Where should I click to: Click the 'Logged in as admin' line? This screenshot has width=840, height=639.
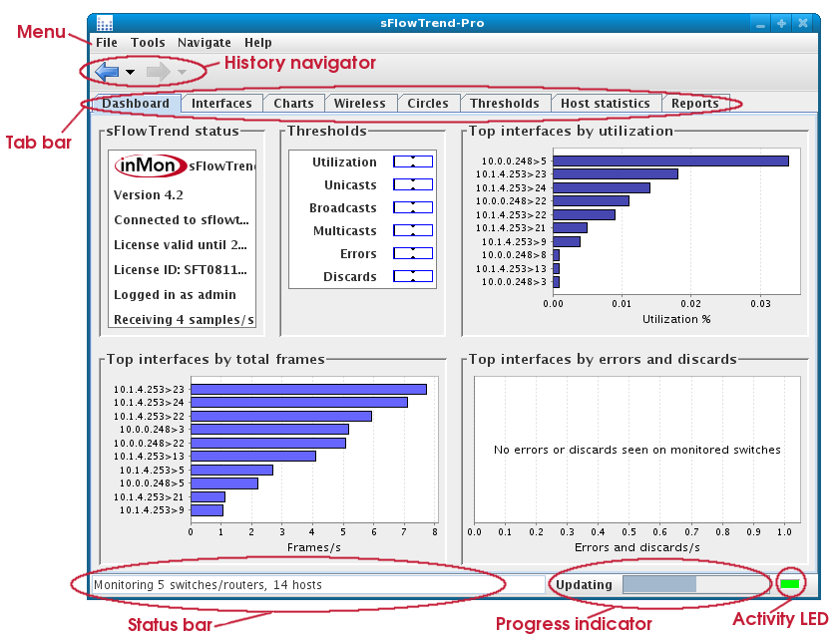(x=176, y=294)
